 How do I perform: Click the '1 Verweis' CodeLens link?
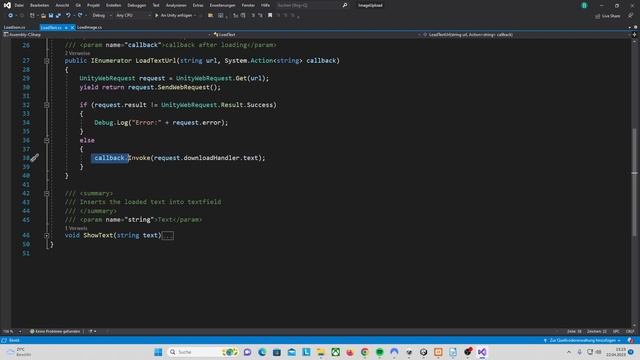tap(76, 228)
